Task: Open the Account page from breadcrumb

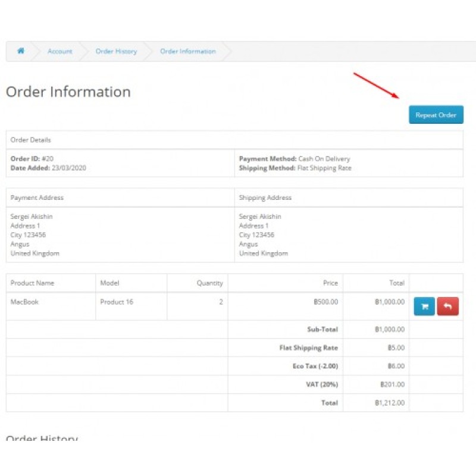Action: [x=59, y=52]
